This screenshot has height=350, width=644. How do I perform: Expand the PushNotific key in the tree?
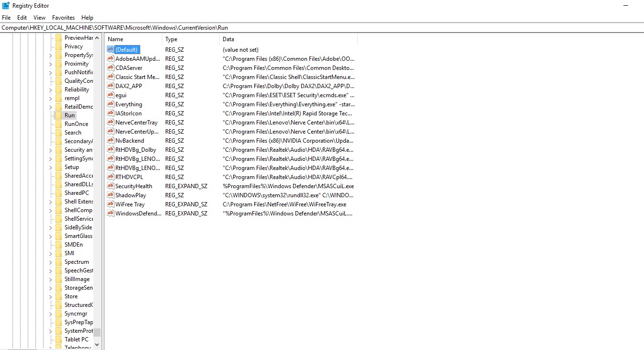click(x=51, y=72)
